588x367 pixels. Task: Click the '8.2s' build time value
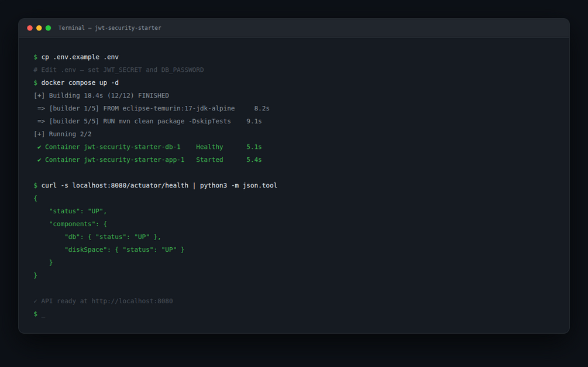(262, 109)
